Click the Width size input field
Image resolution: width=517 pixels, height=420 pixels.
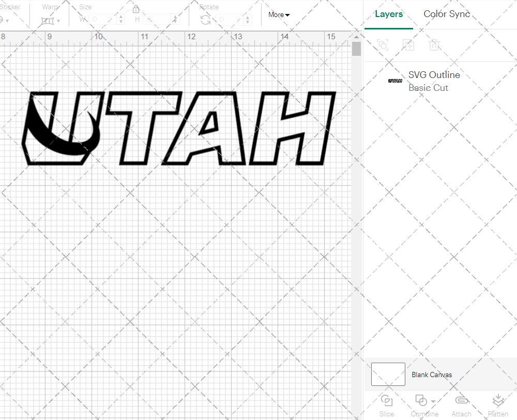(x=103, y=20)
